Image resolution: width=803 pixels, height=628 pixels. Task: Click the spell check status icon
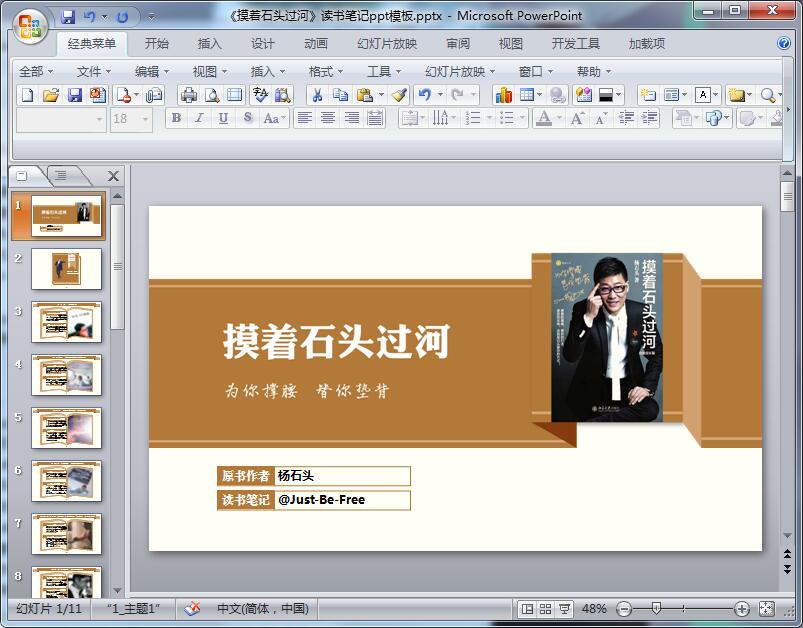pyautogui.click(x=192, y=609)
